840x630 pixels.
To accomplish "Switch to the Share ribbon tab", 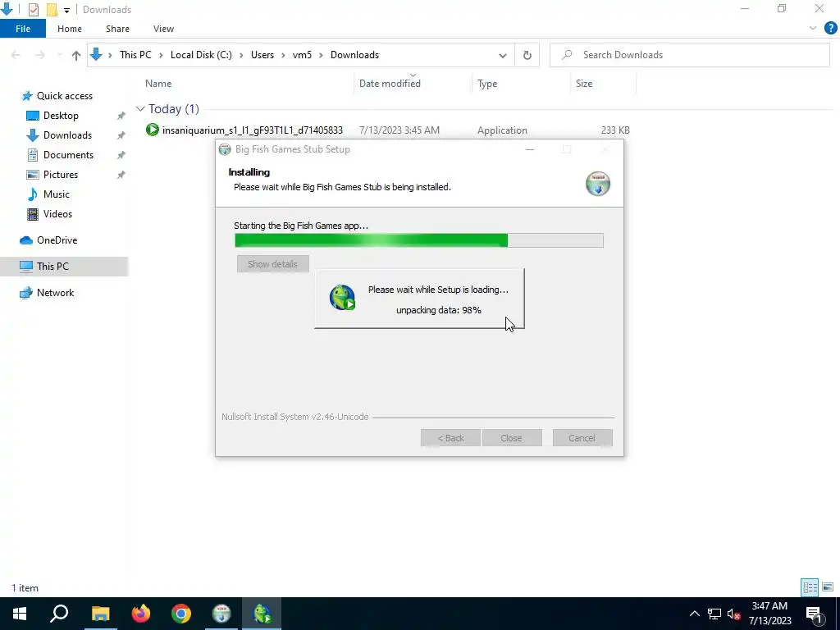I will pyautogui.click(x=117, y=29).
